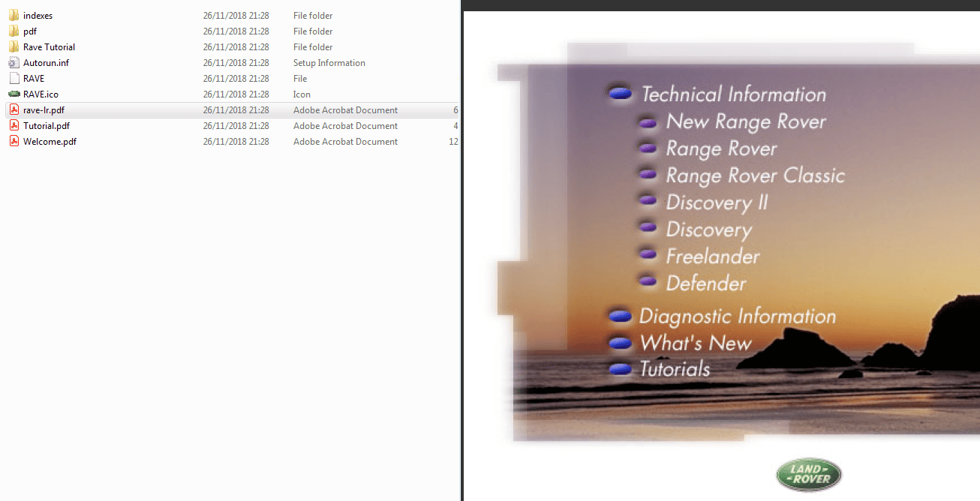Open the Freelander link
The width and height of the screenshot is (980, 501).
tap(713, 256)
